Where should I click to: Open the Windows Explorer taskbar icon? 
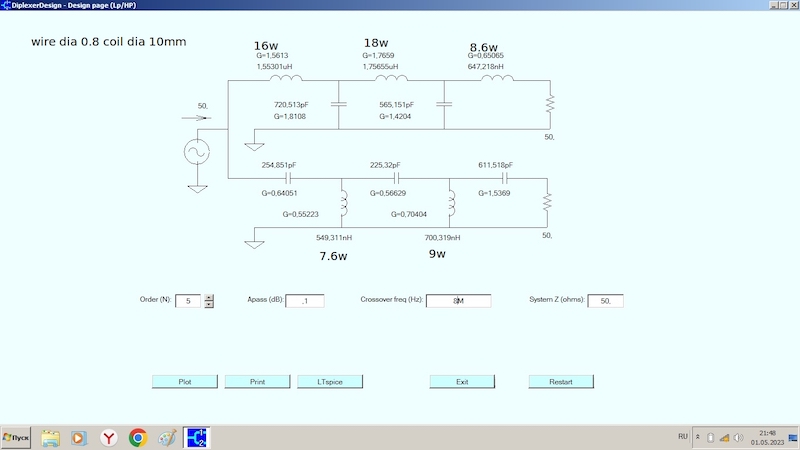[x=50, y=437]
